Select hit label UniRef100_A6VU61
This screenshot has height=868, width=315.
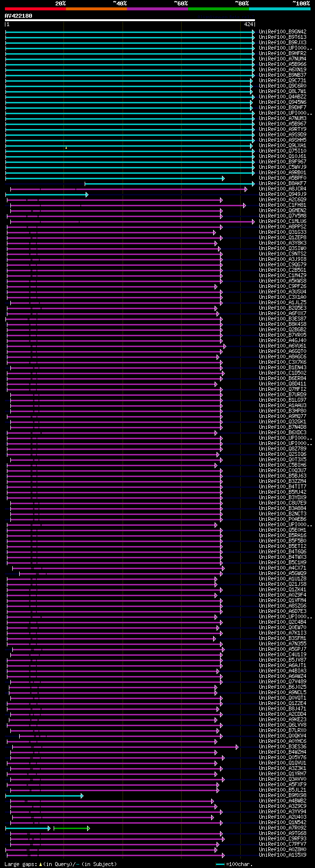point(283,346)
